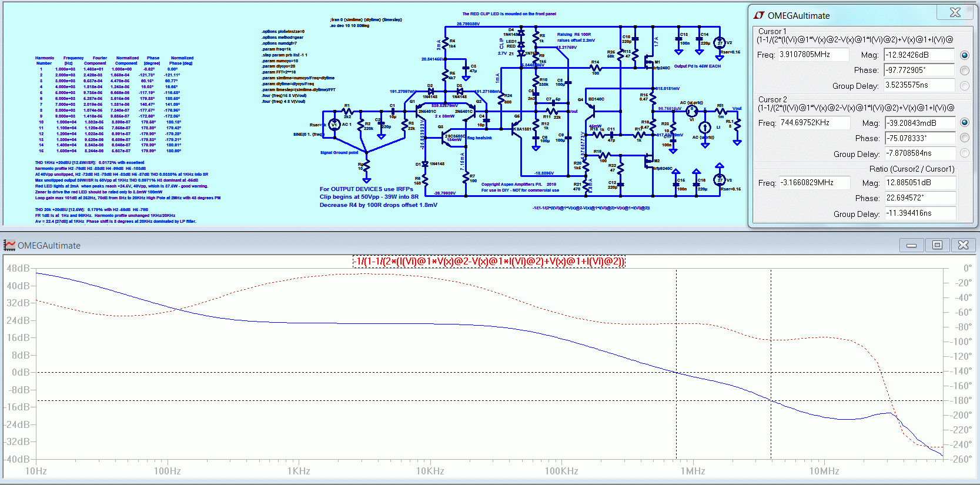
Task: Click the red trace expression label atop plot
Action: pos(489,262)
